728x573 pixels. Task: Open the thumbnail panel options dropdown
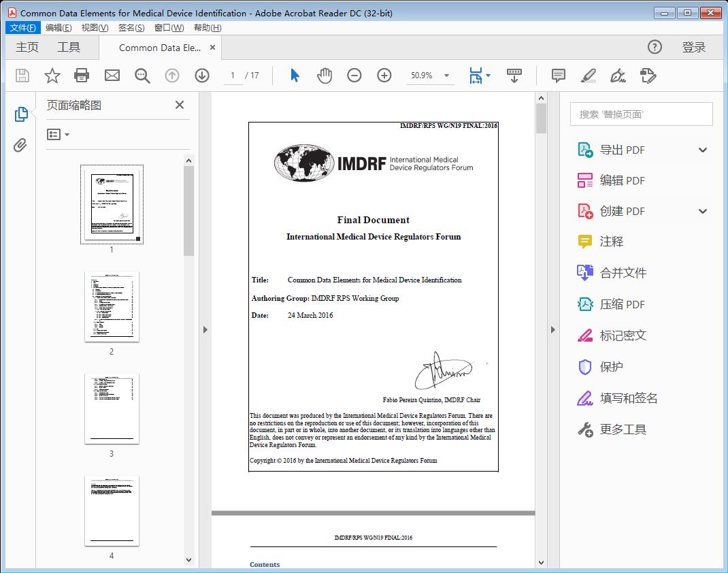57,134
